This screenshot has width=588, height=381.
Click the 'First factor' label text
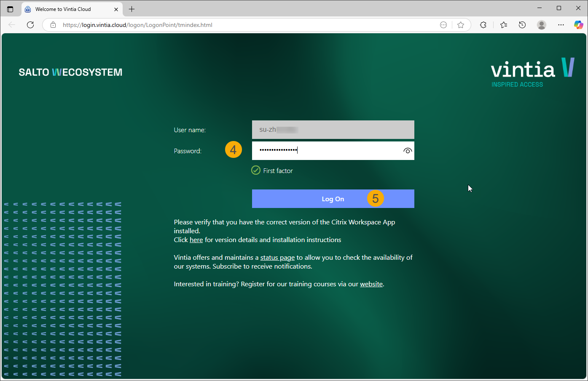(x=278, y=171)
